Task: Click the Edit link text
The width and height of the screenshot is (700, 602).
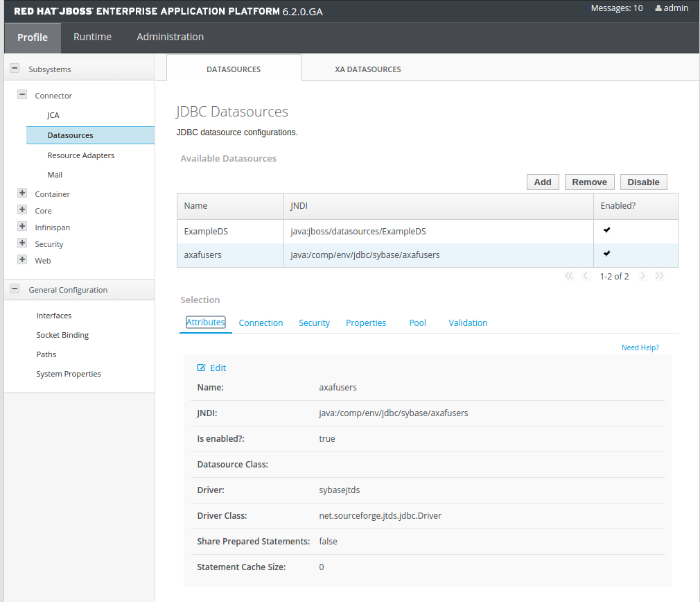Action: (x=218, y=368)
